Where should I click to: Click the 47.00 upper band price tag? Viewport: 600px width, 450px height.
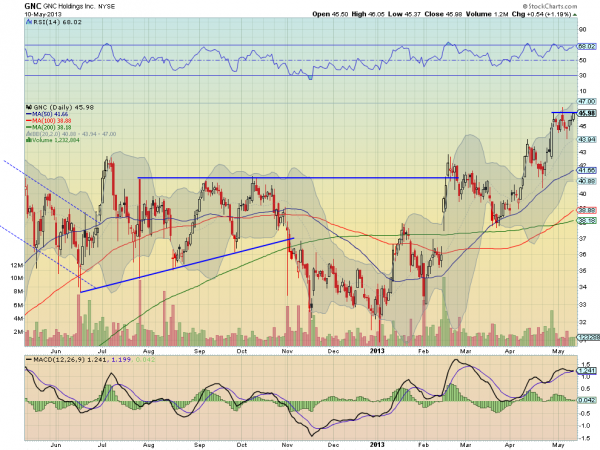pyautogui.click(x=587, y=101)
